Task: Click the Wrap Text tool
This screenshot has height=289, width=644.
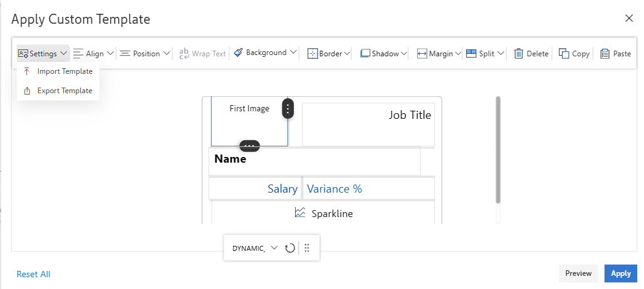Action: pyautogui.click(x=202, y=54)
